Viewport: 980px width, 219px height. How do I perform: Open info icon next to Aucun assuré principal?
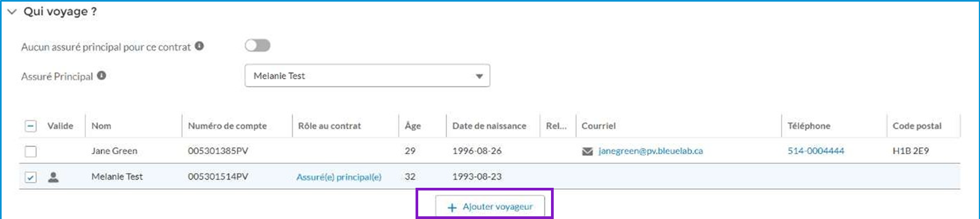tap(199, 46)
